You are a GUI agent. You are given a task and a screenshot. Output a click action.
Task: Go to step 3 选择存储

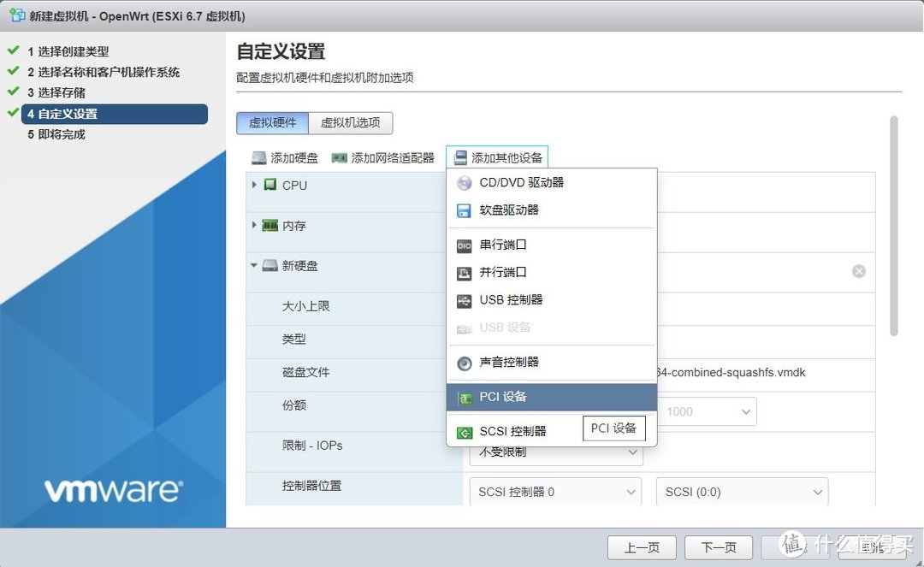coord(56,93)
